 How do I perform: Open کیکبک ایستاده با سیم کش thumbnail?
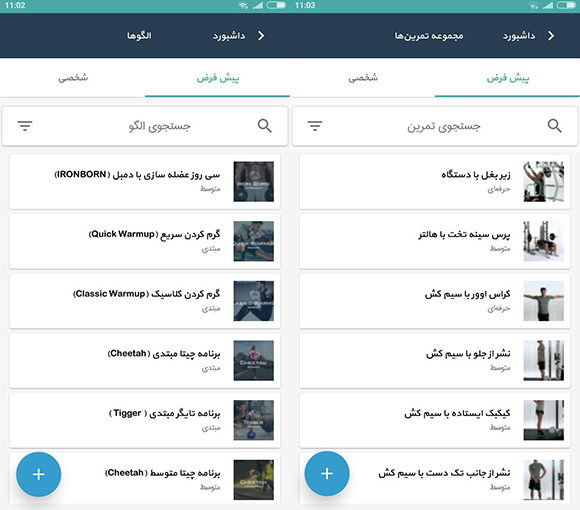pyautogui.click(x=544, y=420)
